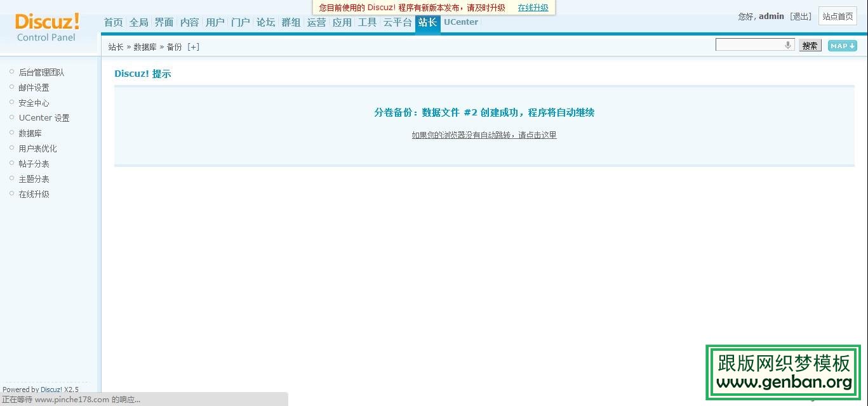This screenshot has height=406, width=868.
Task: Open the 应用 top menu
Action: 342,22
